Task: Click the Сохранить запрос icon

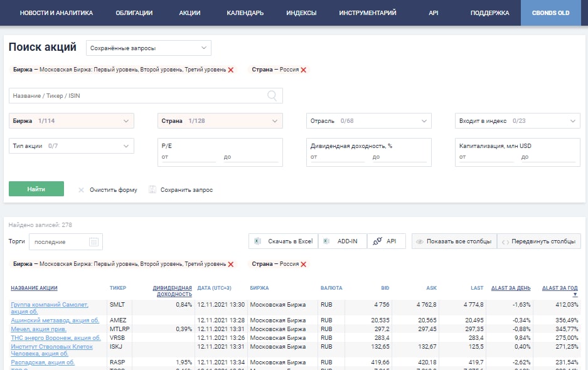Action: click(152, 189)
